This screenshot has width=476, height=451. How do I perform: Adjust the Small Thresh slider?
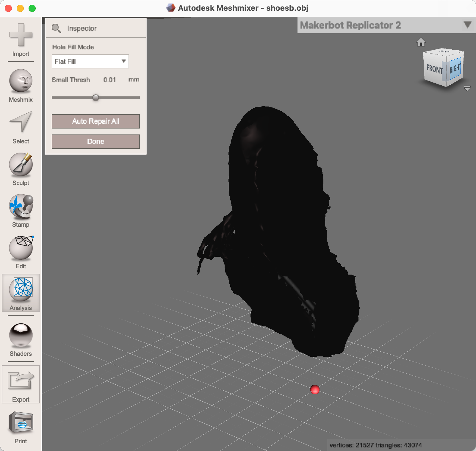[x=95, y=97]
